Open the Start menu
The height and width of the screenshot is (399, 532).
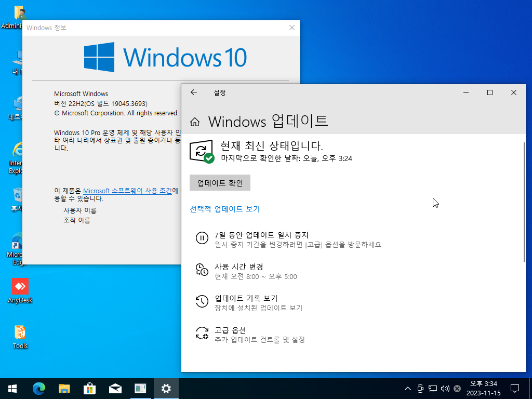pos(12,389)
